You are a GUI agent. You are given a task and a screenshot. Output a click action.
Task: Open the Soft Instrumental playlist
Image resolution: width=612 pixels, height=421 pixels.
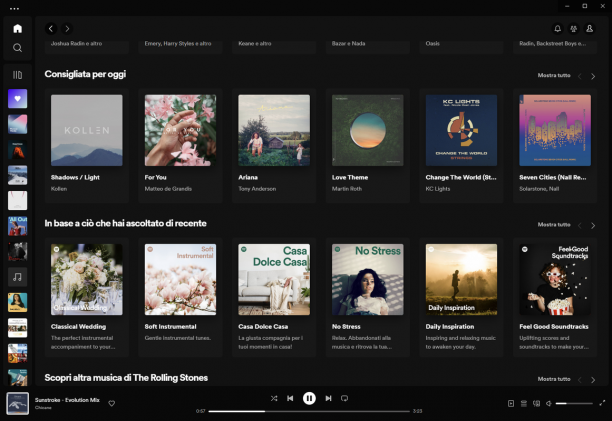(x=180, y=297)
